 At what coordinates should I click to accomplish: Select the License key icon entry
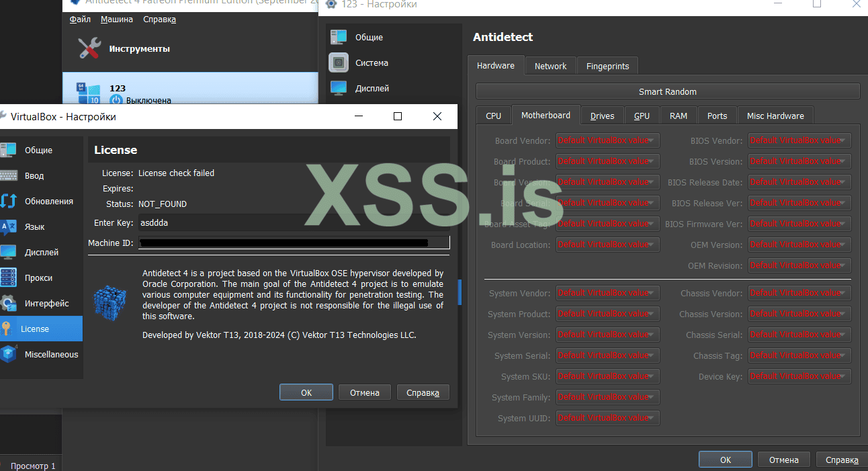point(6,329)
